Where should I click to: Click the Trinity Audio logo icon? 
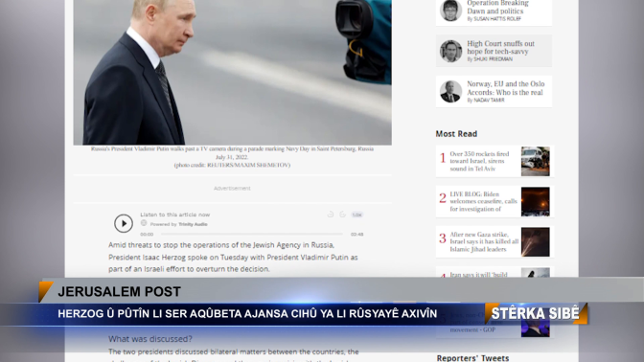[144, 223]
